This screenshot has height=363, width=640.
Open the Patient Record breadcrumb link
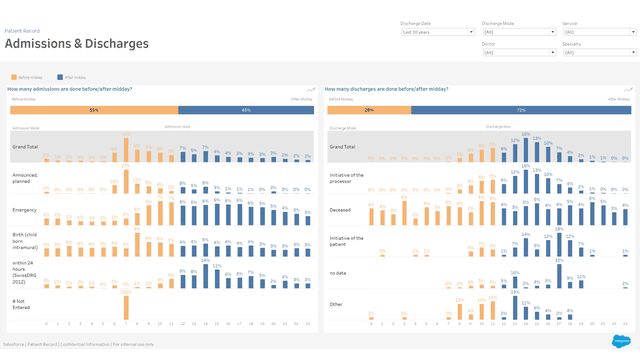[x=22, y=31]
